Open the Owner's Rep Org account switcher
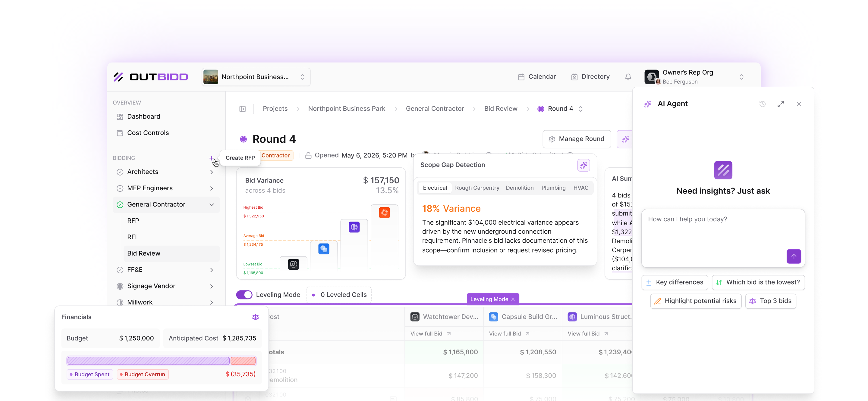Viewport: 868px width, 401px height. (695, 77)
